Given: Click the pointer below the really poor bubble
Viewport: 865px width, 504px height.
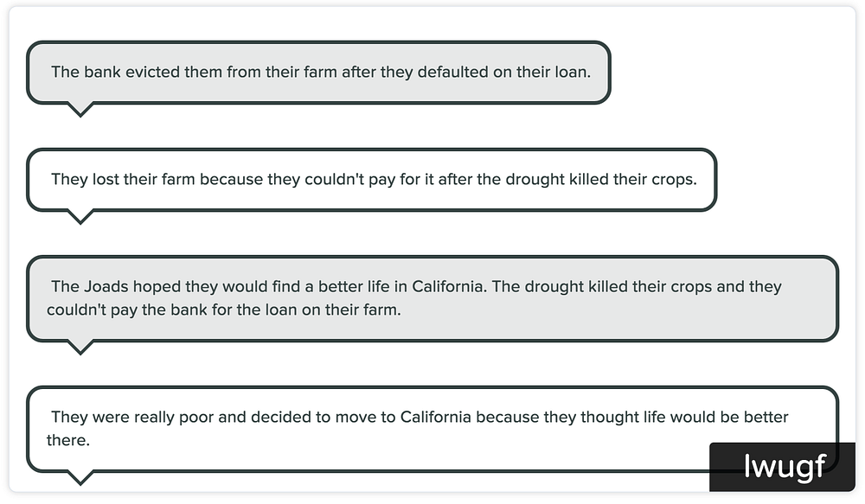Looking at the screenshot, I should coord(80,478).
